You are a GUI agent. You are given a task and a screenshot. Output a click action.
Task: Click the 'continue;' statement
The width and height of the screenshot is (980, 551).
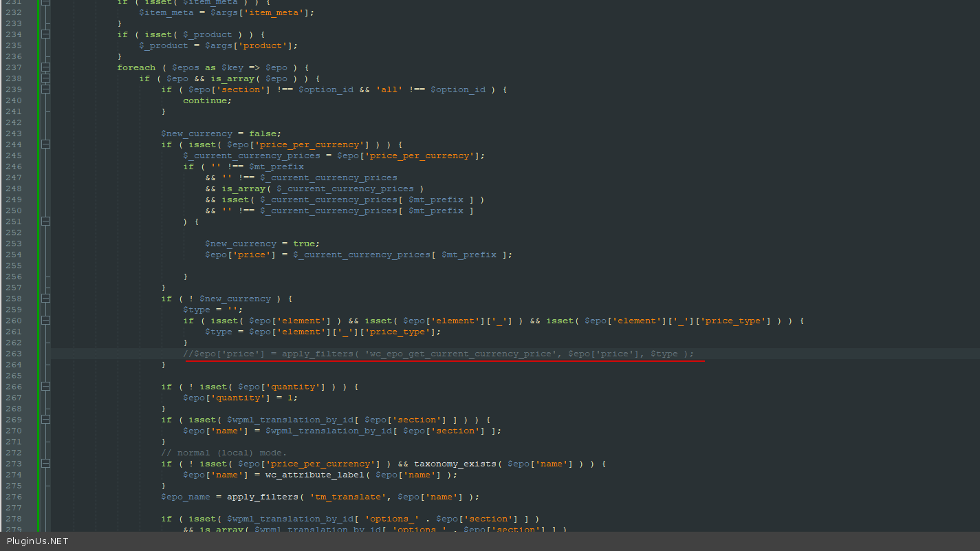207,100
